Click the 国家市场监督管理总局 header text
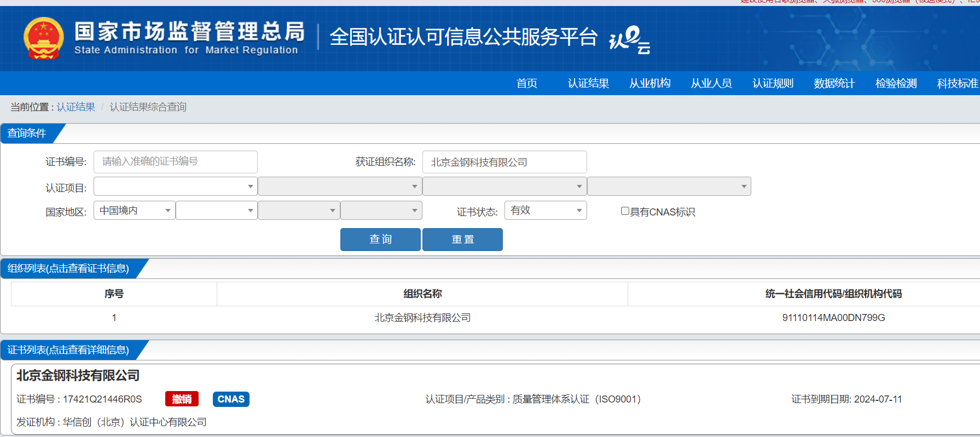980x437 pixels. [189, 32]
